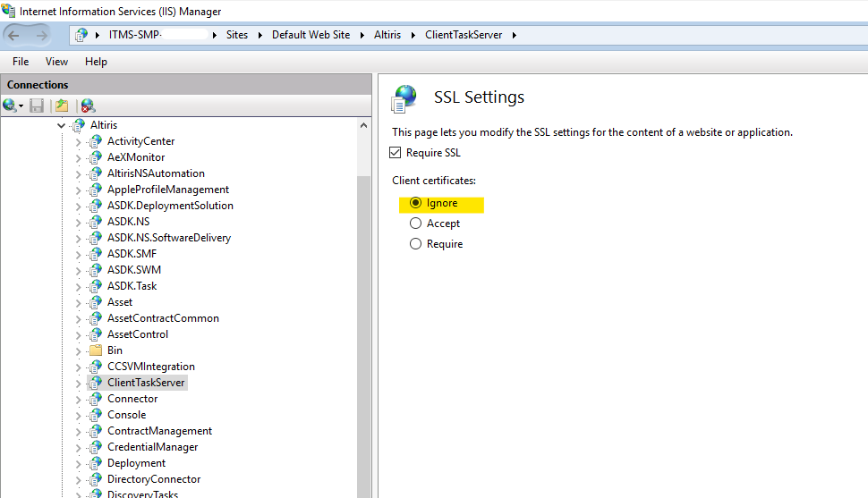868x498 pixels.
Task: Collapse the Altiris tree node
Action: 61,125
